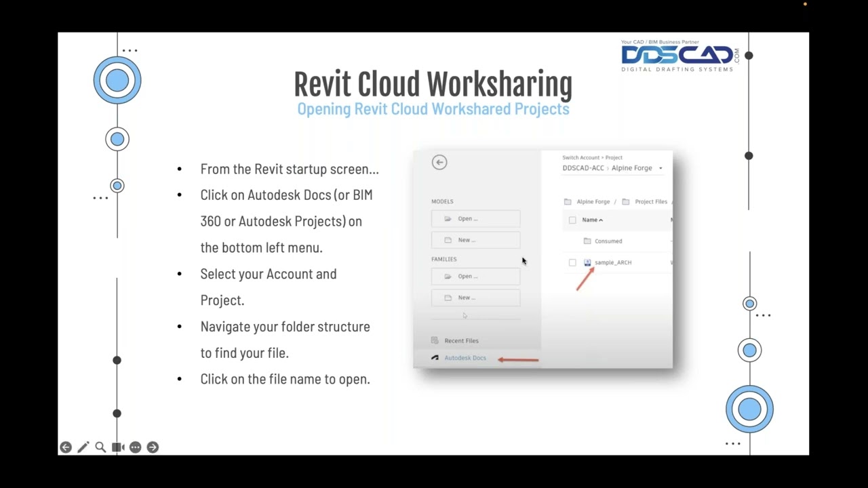The width and height of the screenshot is (868, 488).
Task: Click 'Click on the file name to open.' bullet
Action: [x=285, y=380]
